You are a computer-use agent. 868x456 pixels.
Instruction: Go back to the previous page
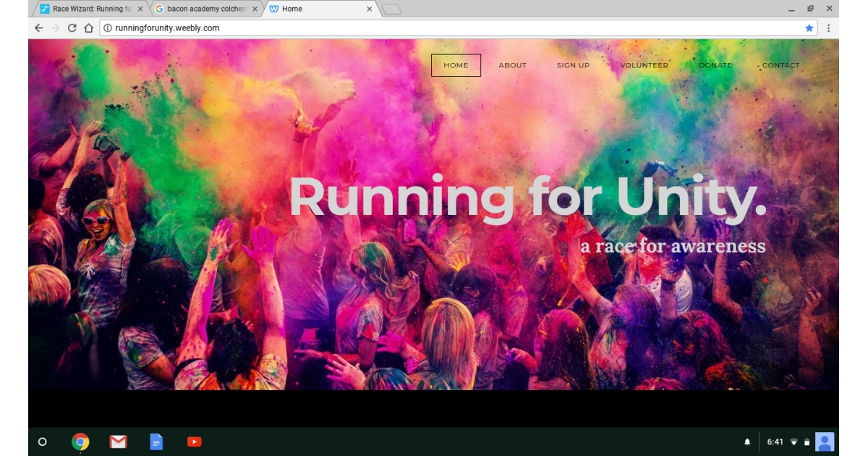37,29
